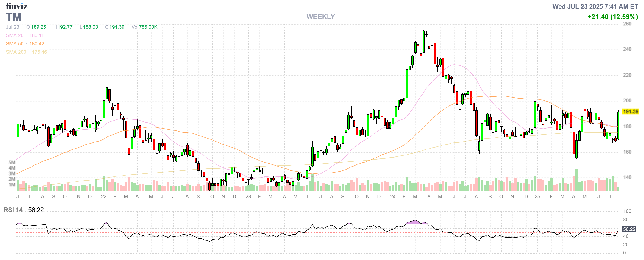This screenshot has height=260, width=644.
Task: Click the 260 price axis label
Action: pyautogui.click(x=627, y=24)
